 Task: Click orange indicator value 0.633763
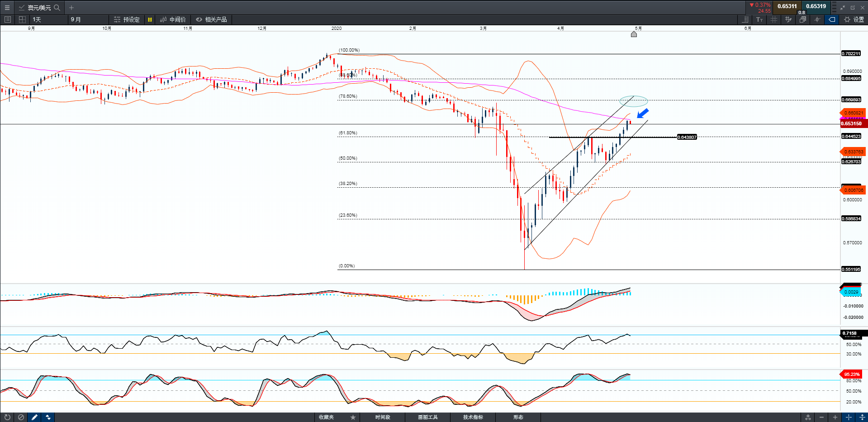(x=853, y=152)
